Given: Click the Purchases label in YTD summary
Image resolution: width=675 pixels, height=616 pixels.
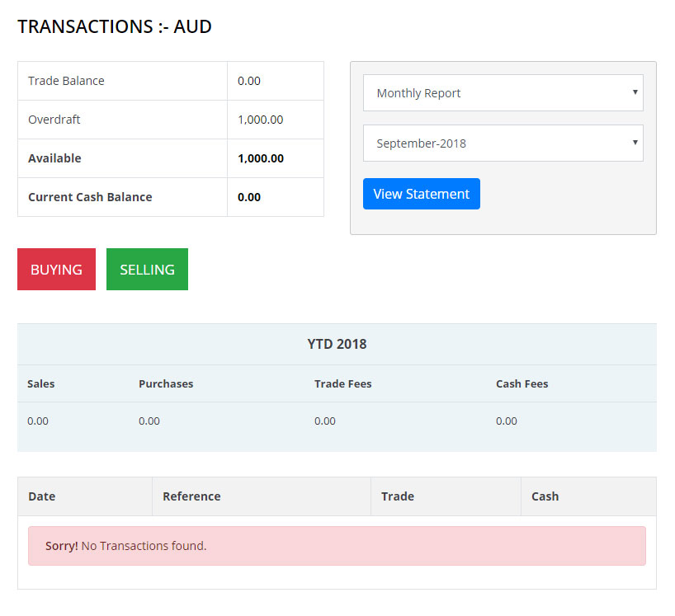Looking at the screenshot, I should 166,383.
